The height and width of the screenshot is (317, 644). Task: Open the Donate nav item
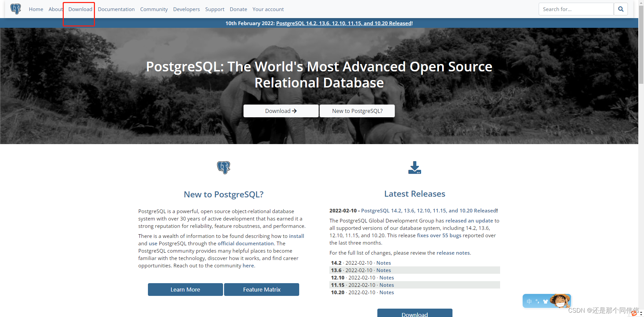(238, 9)
